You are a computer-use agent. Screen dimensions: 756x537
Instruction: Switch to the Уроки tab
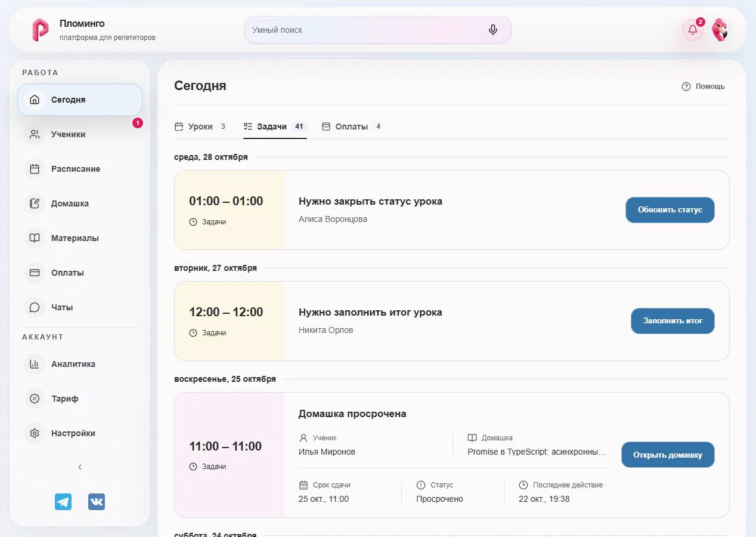[x=201, y=126]
